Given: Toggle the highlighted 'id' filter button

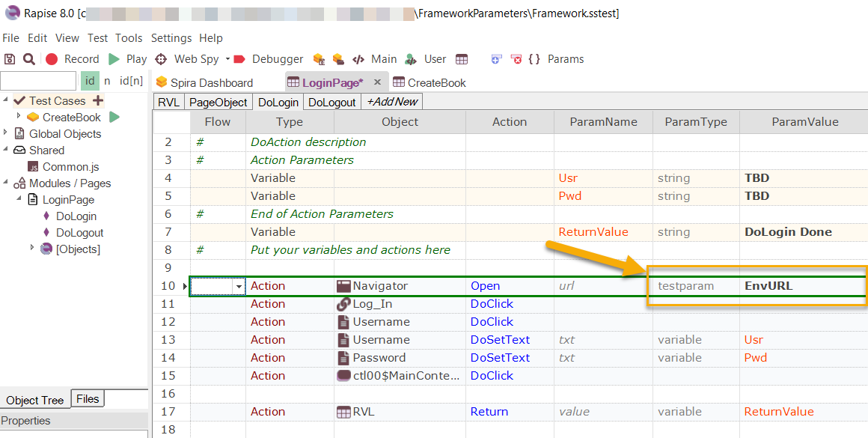Looking at the screenshot, I should (90, 81).
